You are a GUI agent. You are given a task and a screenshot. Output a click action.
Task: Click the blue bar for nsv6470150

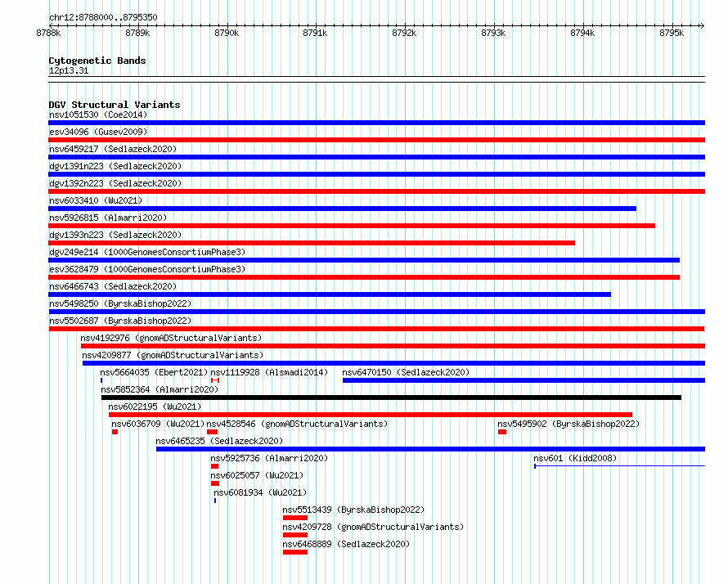click(524, 380)
